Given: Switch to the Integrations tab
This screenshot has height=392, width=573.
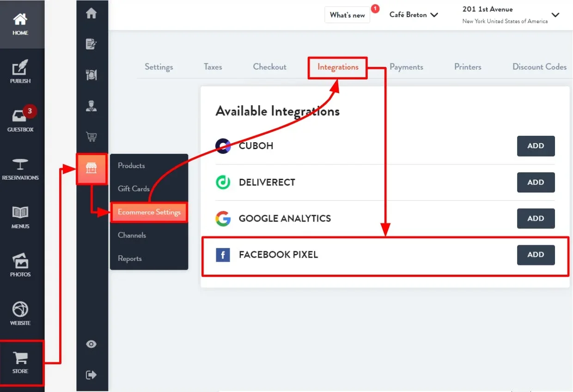Looking at the screenshot, I should 338,67.
